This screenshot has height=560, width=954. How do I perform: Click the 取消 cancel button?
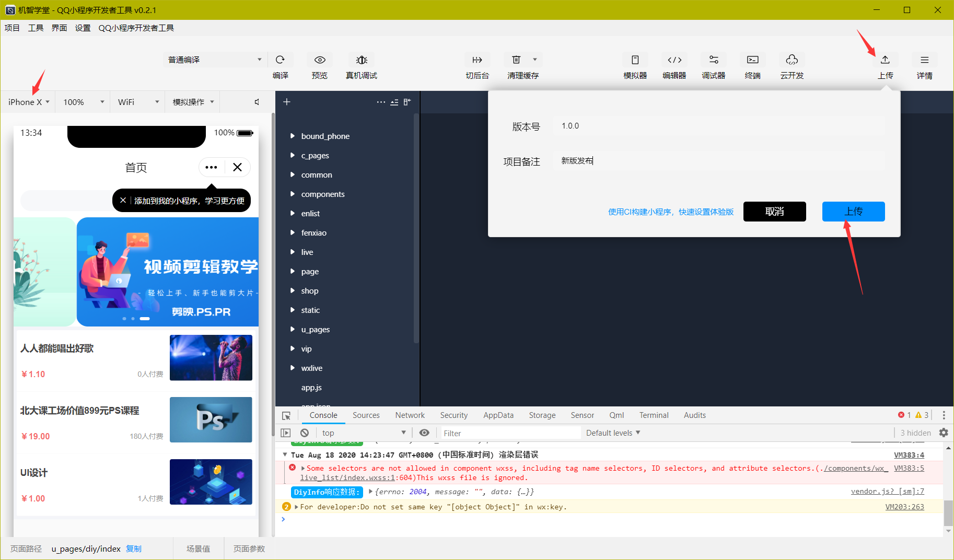pos(774,212)
